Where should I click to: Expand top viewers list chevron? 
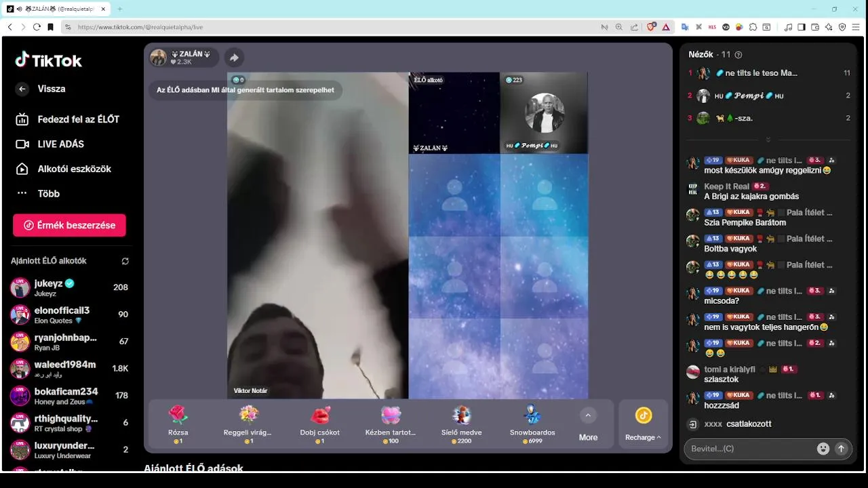(x=768, y=140)
